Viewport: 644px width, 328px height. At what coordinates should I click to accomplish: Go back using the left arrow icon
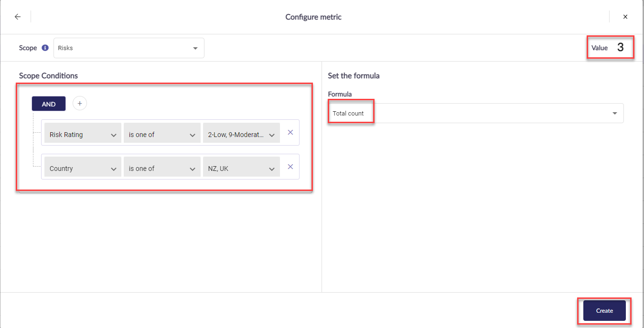[18, 17]
